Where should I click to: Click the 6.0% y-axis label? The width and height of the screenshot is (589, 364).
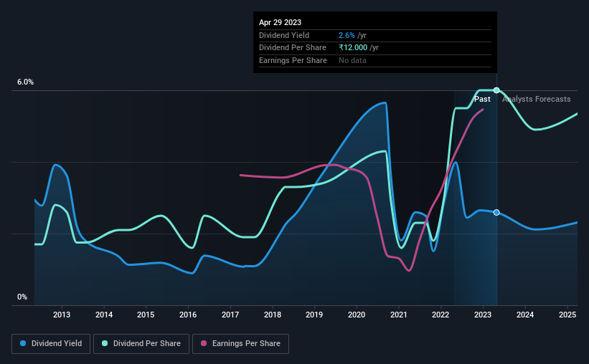pyautogui.click(x=26, y=82)
